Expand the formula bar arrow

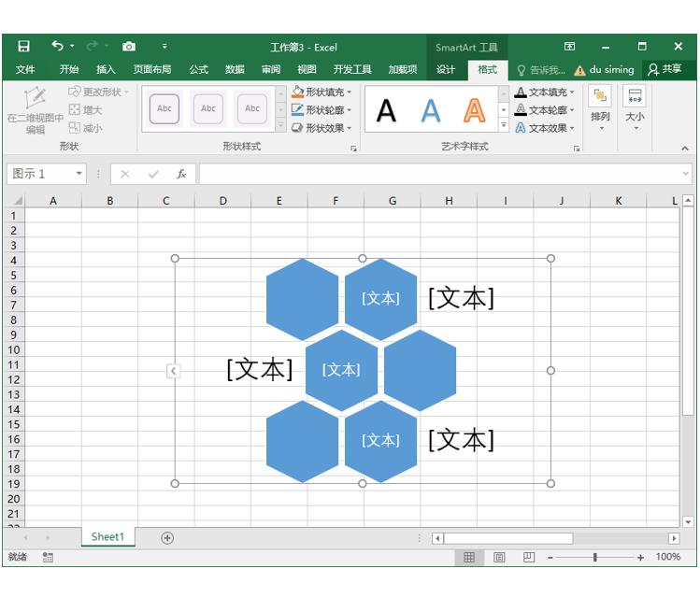686,174
